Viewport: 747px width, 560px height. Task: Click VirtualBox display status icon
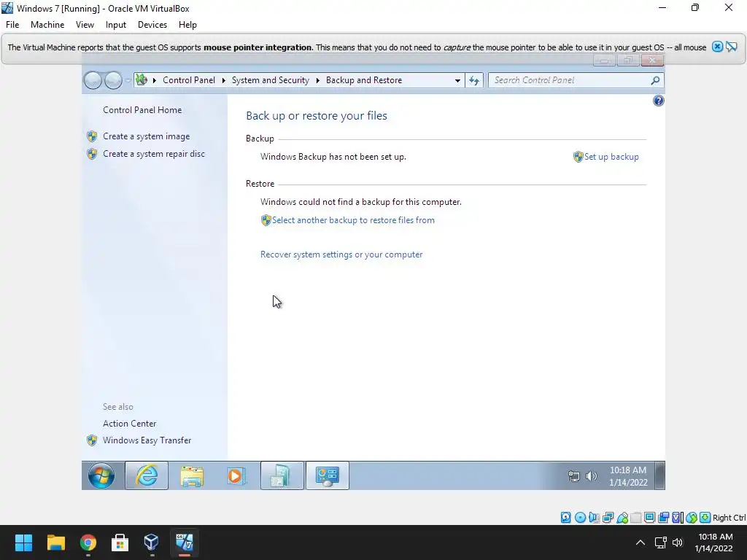click(x=649, y=518)
